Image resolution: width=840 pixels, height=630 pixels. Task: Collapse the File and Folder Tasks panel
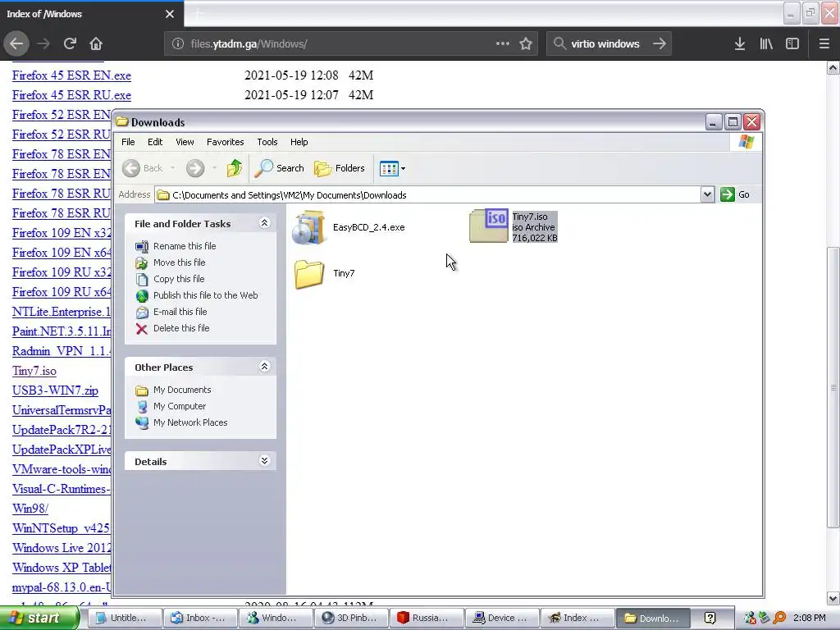264,223
